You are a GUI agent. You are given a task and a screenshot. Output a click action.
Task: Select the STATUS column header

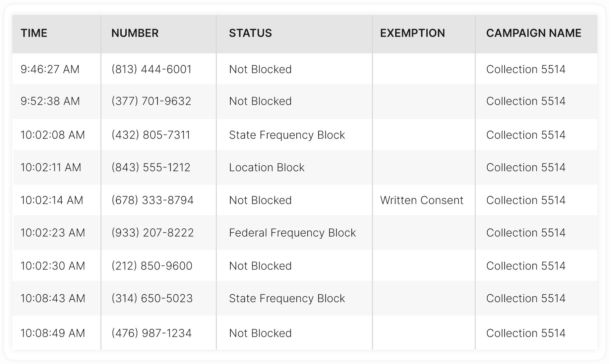click(250, 33)
